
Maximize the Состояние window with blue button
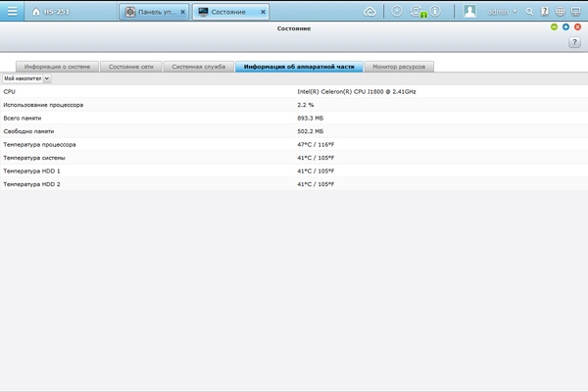click(x=565, y=27)
